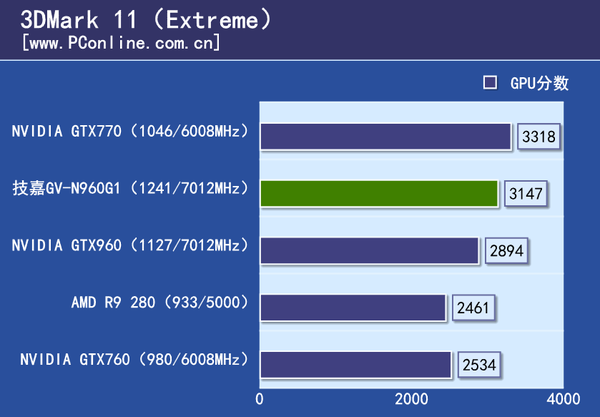600x417 pixels.
Task: Click the NVIDIA GTX770 bar
Action: [x=386, y=136]
